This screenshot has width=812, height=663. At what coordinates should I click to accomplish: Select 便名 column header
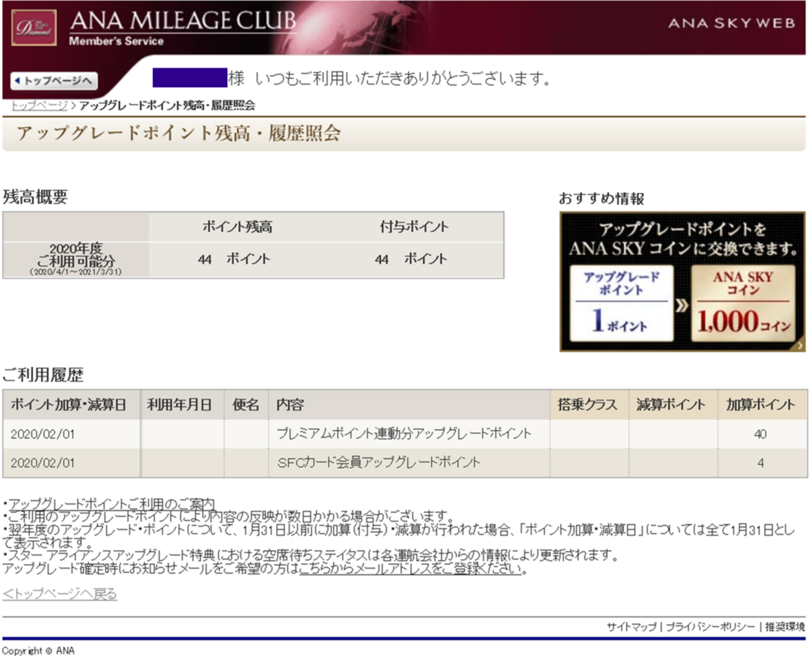pos(246,405)
